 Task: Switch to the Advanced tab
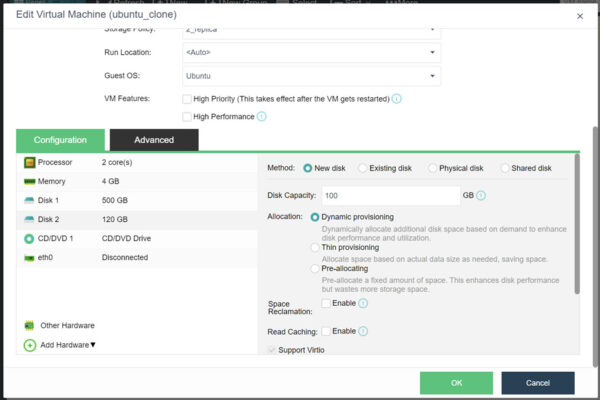point(154,140)
